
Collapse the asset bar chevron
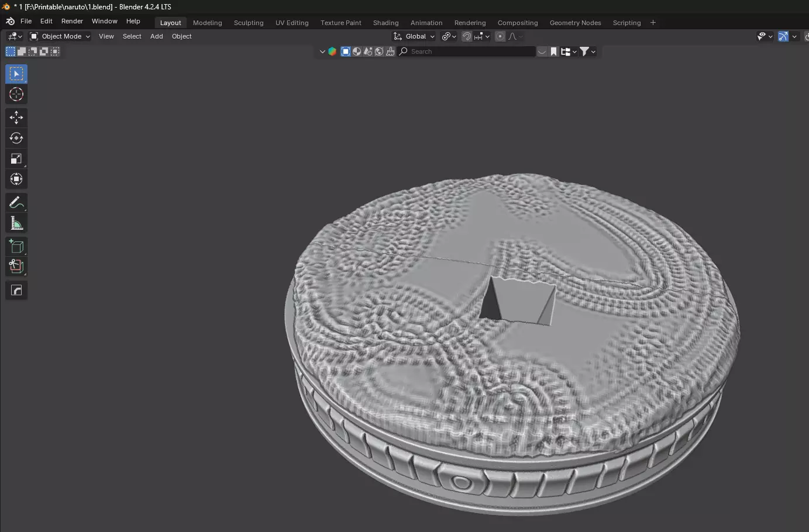(322, 51)
